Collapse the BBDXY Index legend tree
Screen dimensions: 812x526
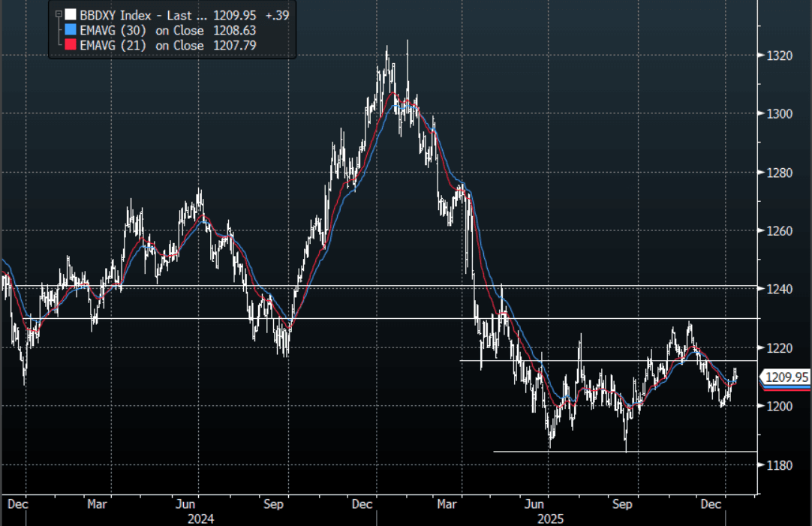pos(59,14)
